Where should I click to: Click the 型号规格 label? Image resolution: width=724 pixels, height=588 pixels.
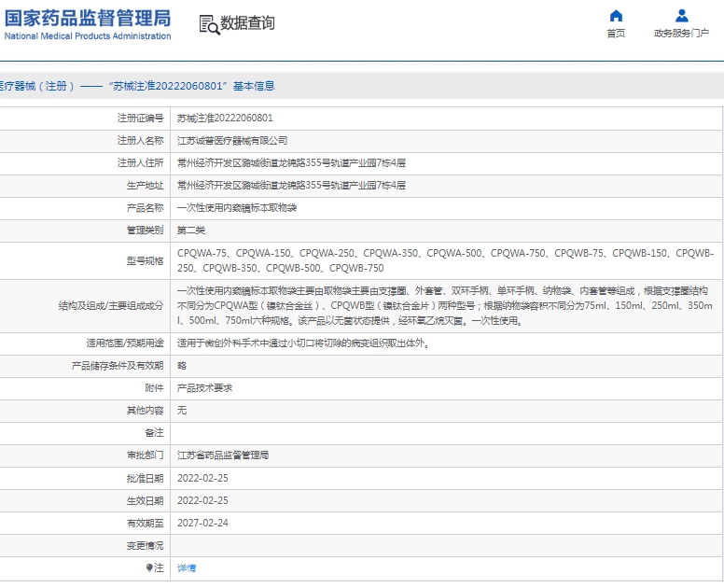click(145, 261)
